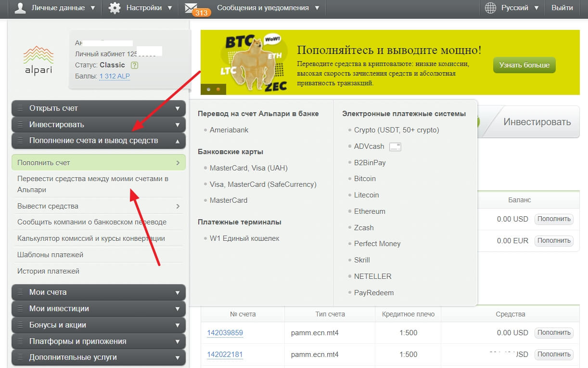Choose W1 Единый кошелек terminal
This screenshot has width=588, height=368.
(x=244, y=238)
